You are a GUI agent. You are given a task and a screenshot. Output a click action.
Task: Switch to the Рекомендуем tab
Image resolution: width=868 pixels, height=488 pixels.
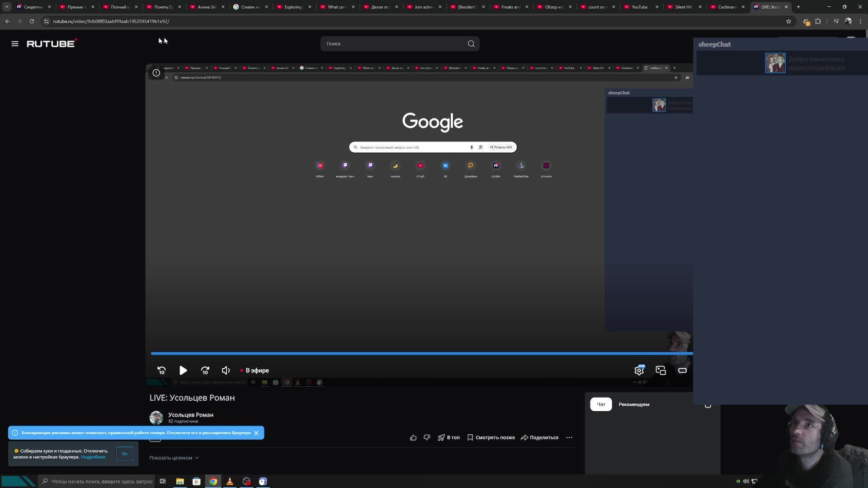[633, 404]
